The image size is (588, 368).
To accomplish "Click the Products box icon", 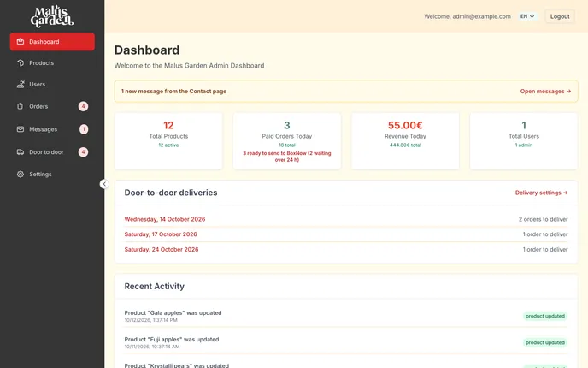I will [21, 62].
